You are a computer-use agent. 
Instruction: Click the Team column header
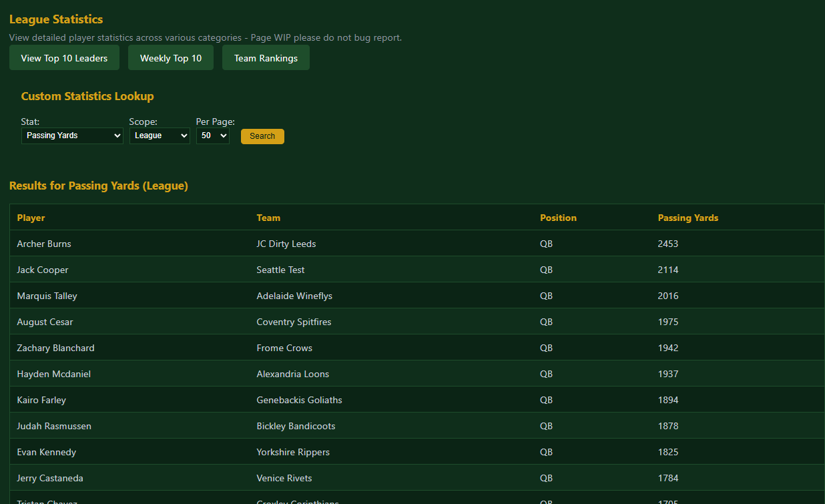(x=268, y=218)
